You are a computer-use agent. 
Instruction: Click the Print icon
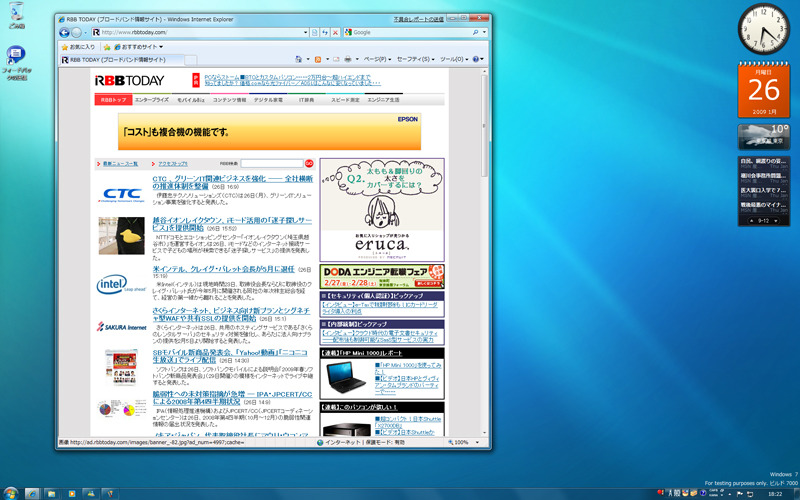(348, 59)
